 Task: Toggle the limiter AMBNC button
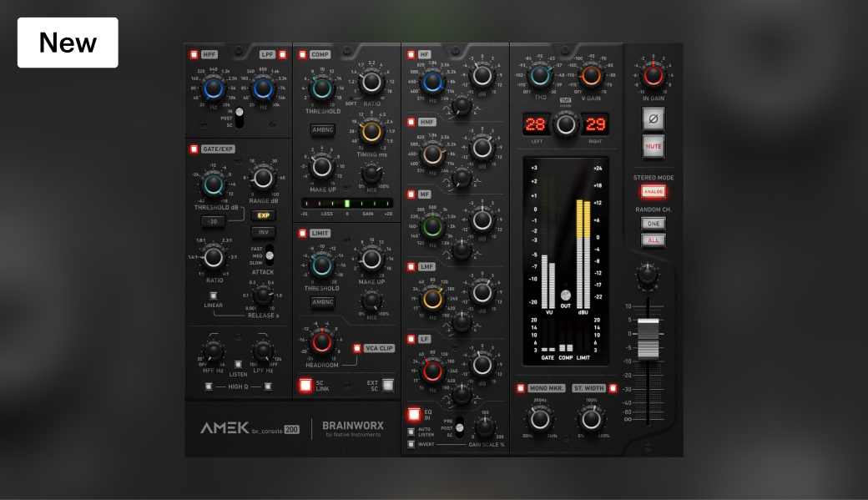click(x=323, y=302)
